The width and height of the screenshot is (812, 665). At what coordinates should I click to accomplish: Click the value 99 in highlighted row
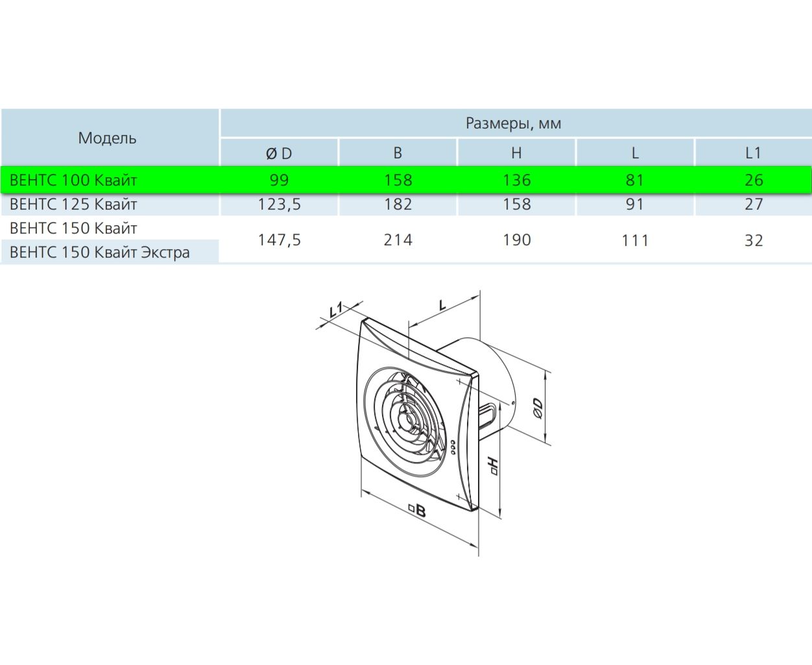tap(279, 180)
